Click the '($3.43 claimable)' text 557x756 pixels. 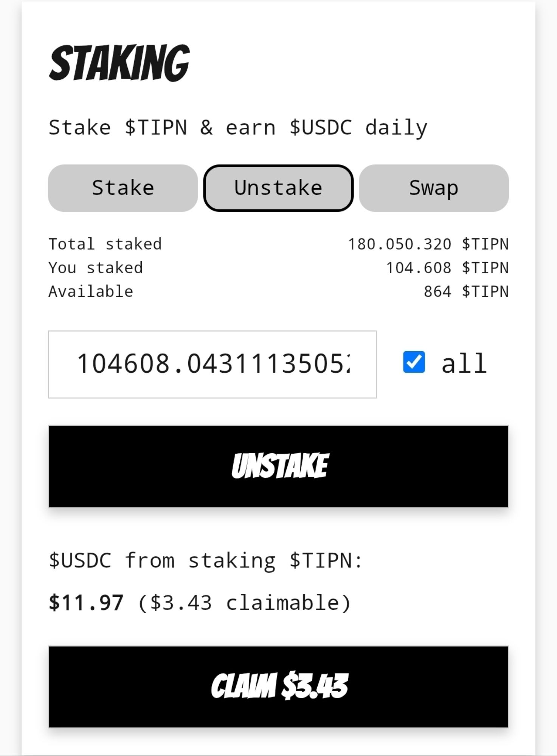[245, 603]
